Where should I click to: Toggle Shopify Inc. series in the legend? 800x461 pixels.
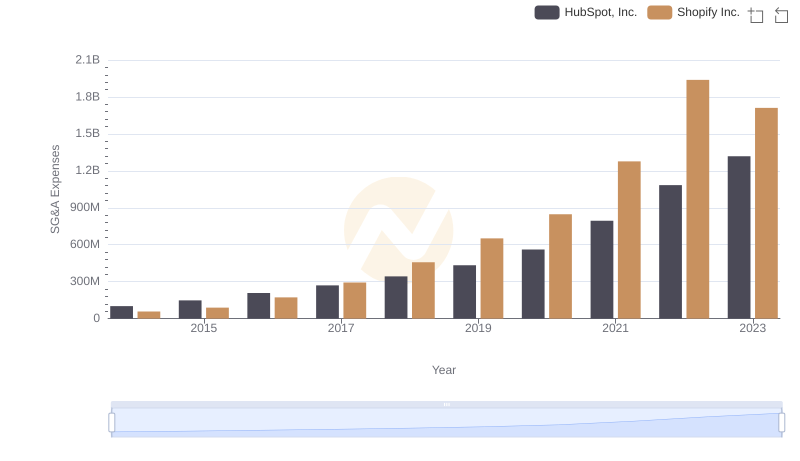pos(693,12)
